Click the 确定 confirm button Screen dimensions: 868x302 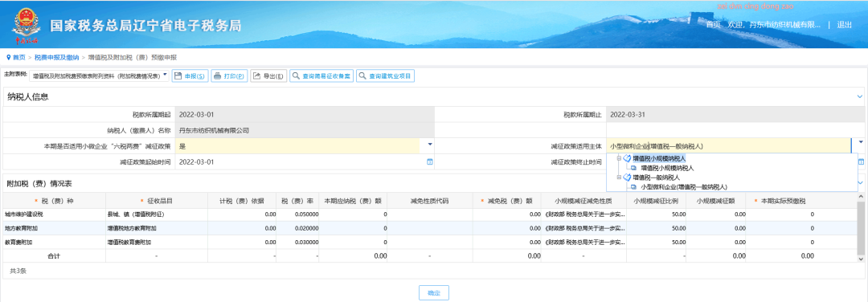pos(433,292)
